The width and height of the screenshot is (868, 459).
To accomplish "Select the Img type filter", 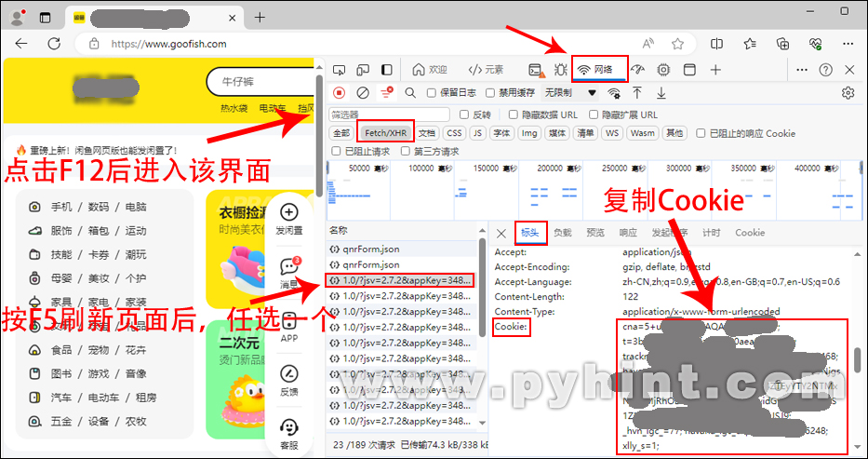I will 529,133.
